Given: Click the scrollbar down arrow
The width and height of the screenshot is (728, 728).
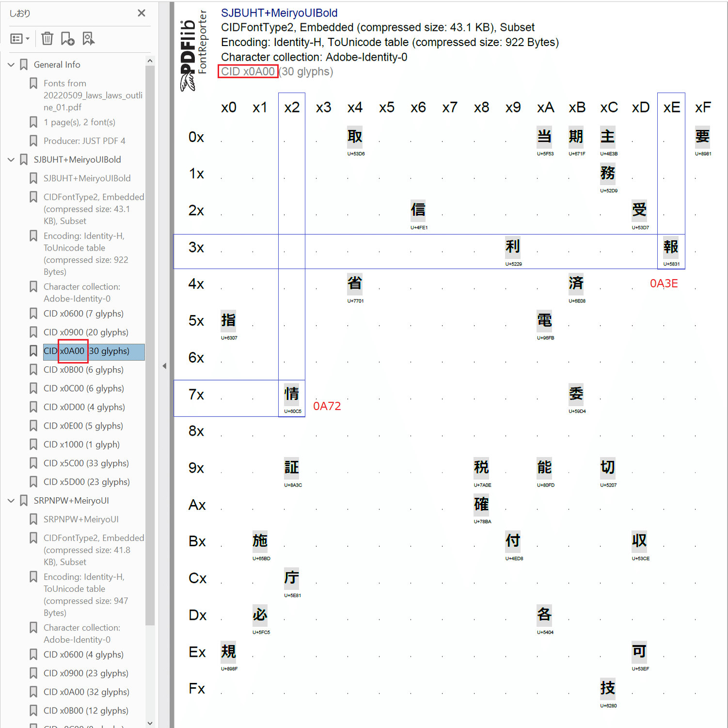Looking at the screenshot, I should 150,723.
